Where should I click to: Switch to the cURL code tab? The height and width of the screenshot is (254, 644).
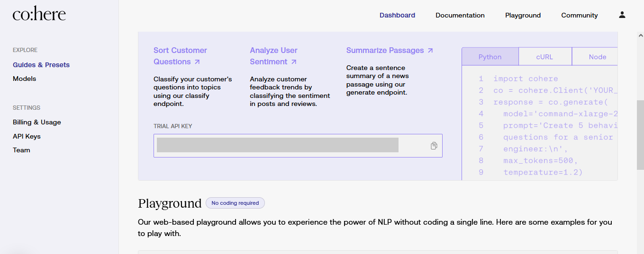click(544, 57)
